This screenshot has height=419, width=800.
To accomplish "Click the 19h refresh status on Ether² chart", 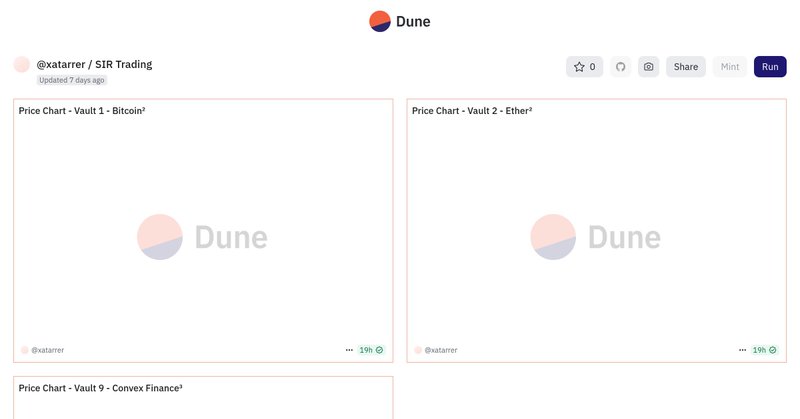I will pos(764,350).
